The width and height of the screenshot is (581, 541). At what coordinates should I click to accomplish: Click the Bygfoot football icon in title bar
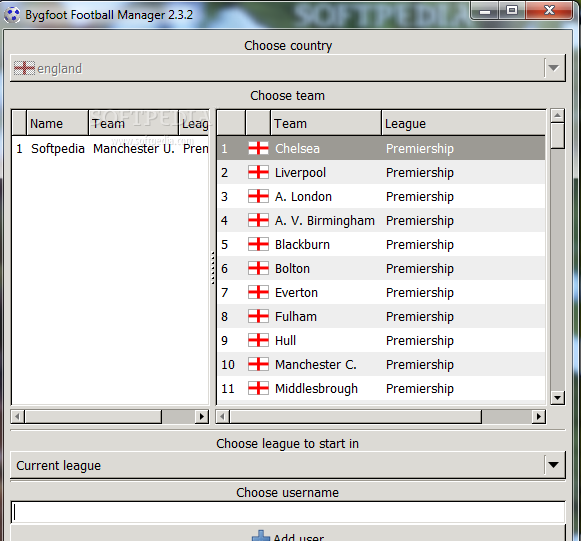tap(12, 15)
